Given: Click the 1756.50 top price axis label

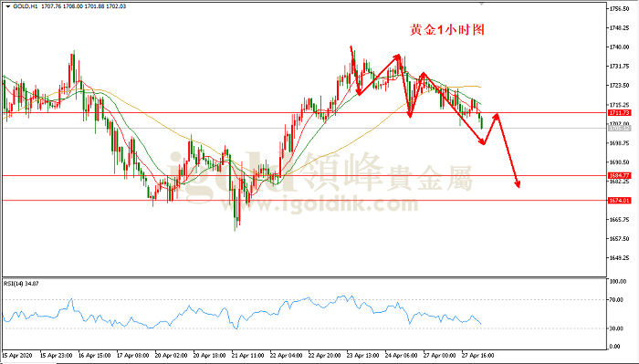Looking at the screenshot, I should pyautogui.click(x=620, y=8).
